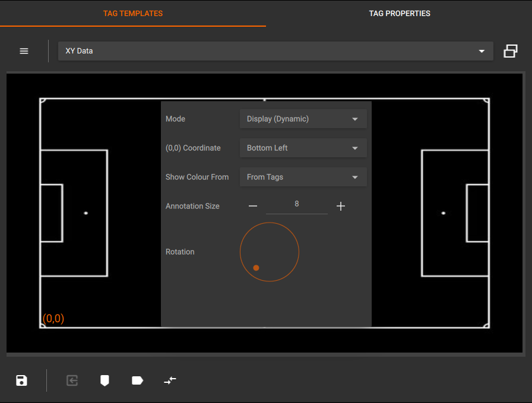The height and width of the screenshot is (403, 532).
Task: Open the Show Colour From dropdown
Action: click(303, 177)
